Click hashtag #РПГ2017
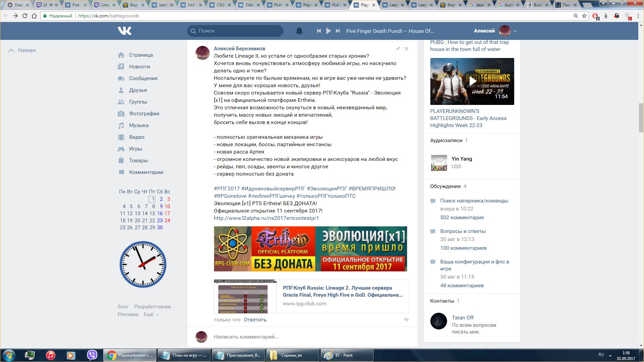The width and height of the screenshot is (644, 362). [227, 189]
